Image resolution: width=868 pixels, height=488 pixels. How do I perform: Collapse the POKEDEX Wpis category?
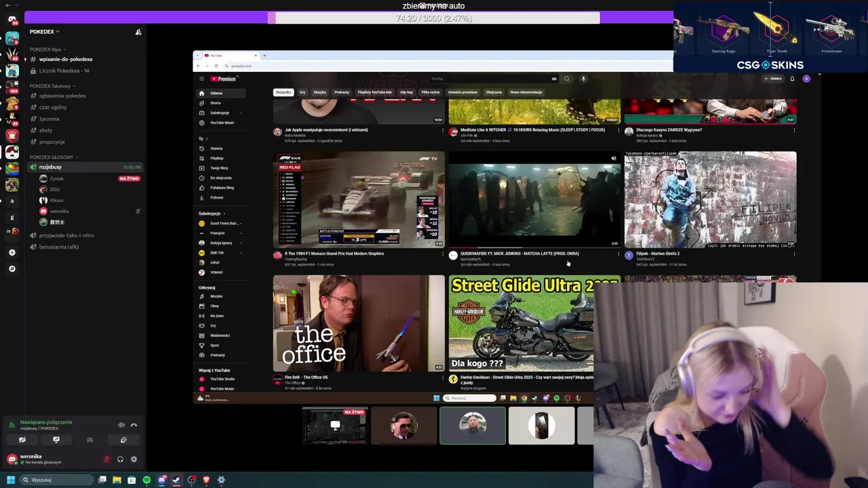click(x=47, y=49)
